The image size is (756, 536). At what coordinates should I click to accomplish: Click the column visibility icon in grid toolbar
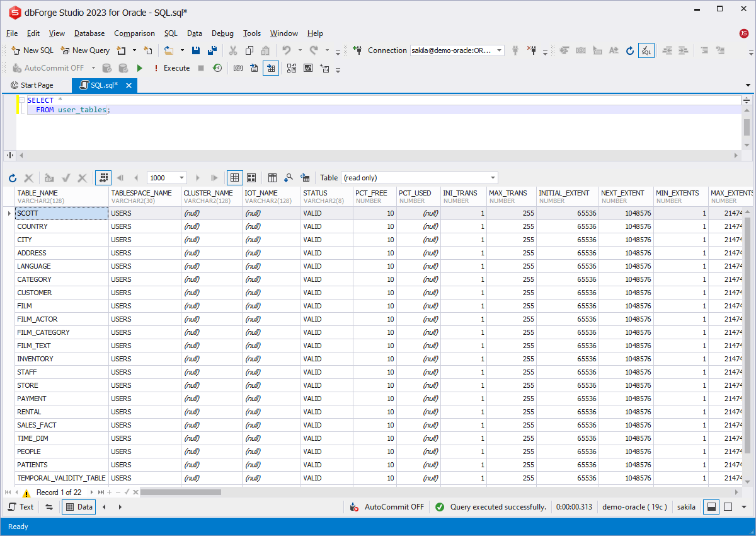tap(272, 178)
